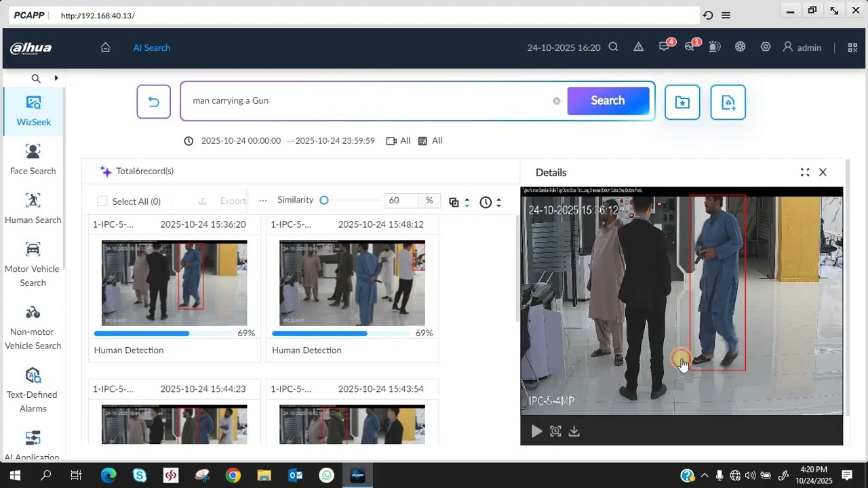This screenshot has height=488, width=868.
Task: Download the detail clip
Action: point(574,431)
